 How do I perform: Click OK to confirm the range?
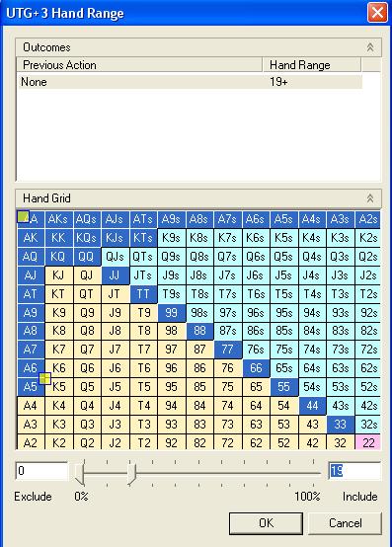[266, 523]
